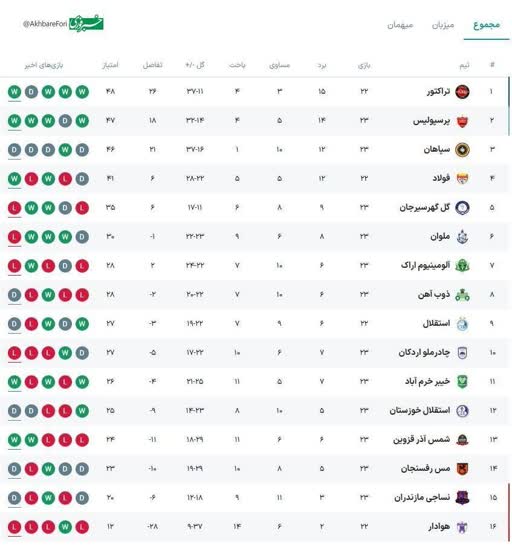Click the Tractor team logo
Screen dimensions: 512x547
[x=462, y=92]
